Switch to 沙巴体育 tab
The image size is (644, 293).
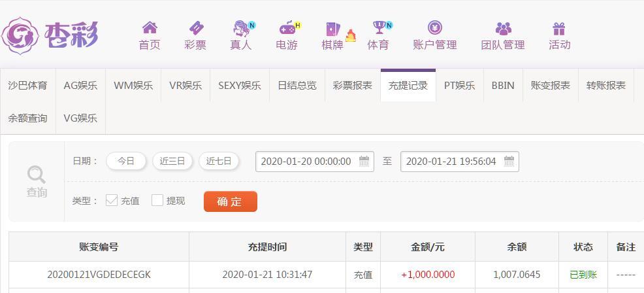27,86
